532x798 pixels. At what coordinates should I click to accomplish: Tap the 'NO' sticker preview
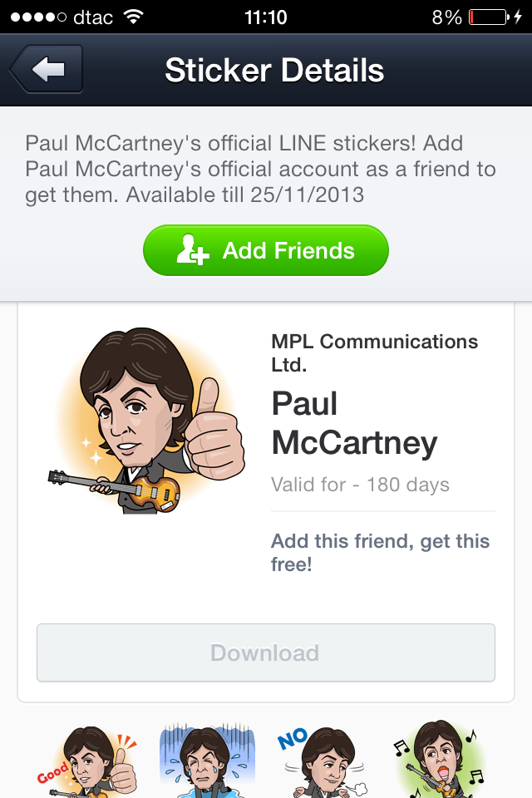tap(323, 761)
